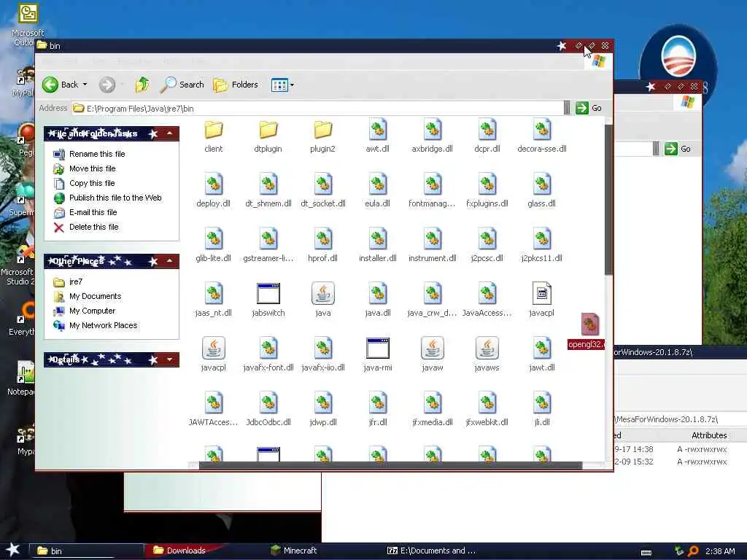Screen dimensions: 747x560
Task: Select the plugin2 folder
Action: point(323,136)
